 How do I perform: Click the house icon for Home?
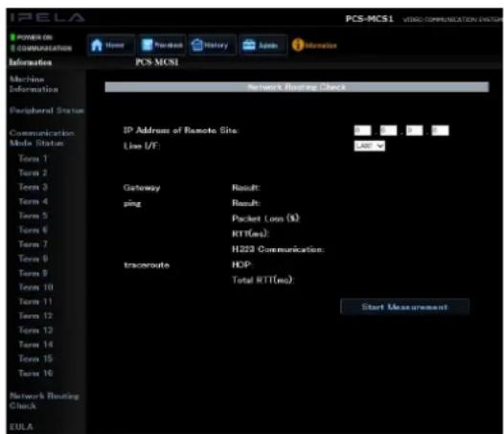coord(97,45)
